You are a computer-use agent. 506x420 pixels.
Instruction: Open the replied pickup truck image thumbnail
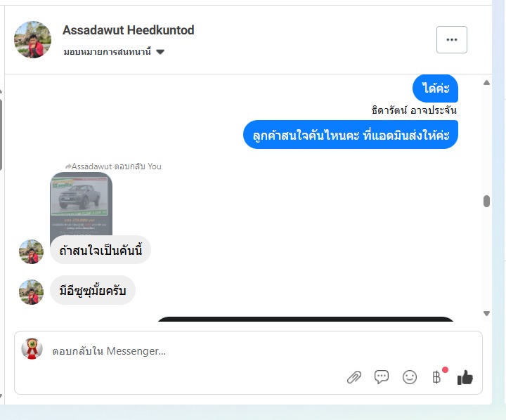pos(82,205)
